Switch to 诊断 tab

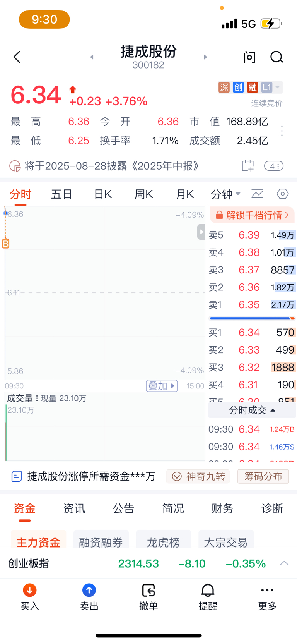click(272, 508)
